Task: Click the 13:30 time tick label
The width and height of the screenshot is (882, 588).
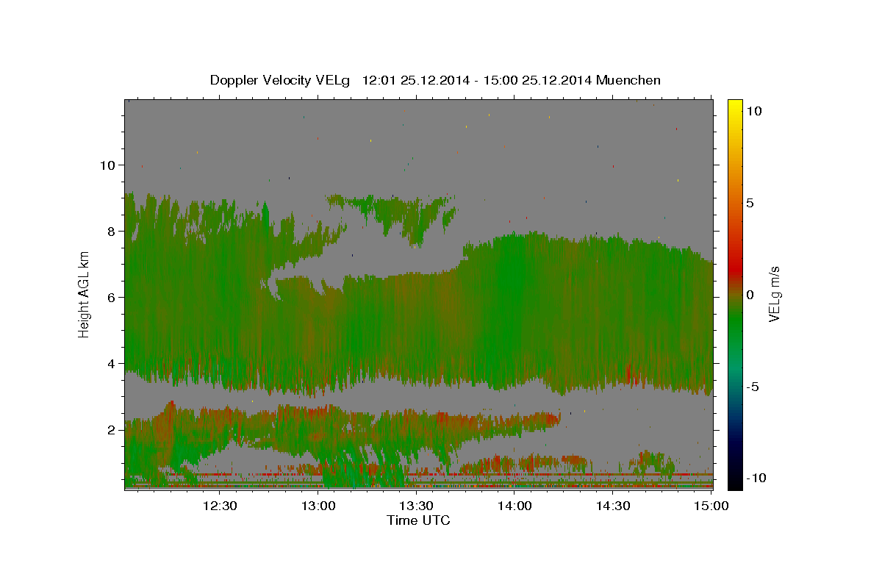Action: [x=416, y=506]
